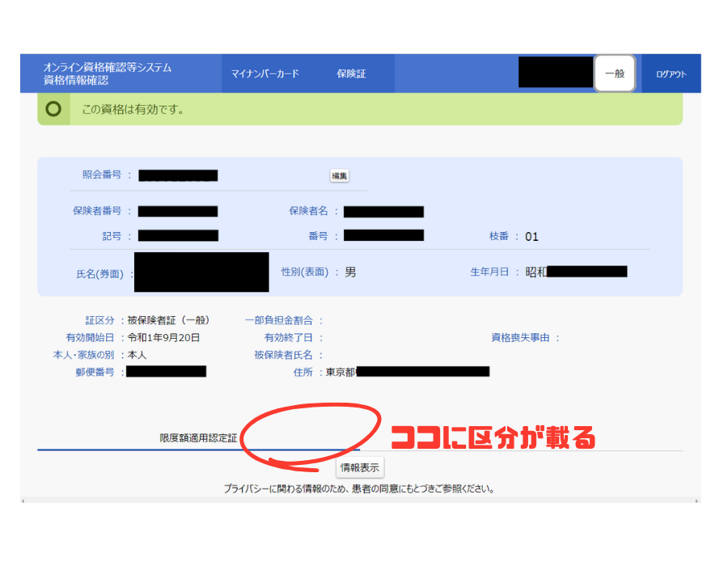Select the 性別 value 男
The width and height of the screenshot is (728, 566).
click(350, 272)
